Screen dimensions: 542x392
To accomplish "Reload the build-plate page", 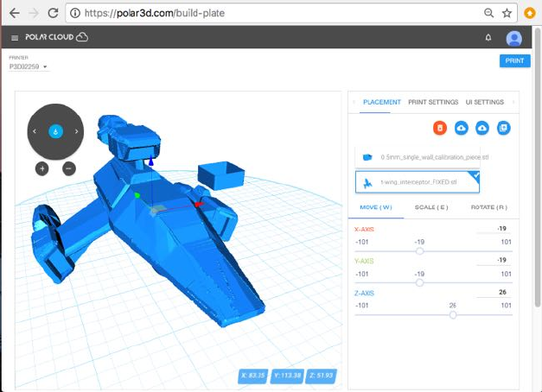I will [x=53, y=13].
